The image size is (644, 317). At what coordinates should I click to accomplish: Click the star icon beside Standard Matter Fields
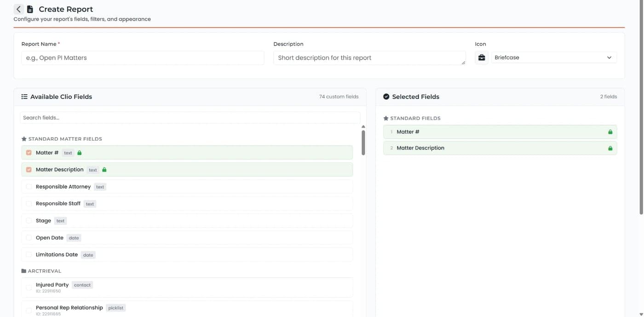click(x=24, y=138)
